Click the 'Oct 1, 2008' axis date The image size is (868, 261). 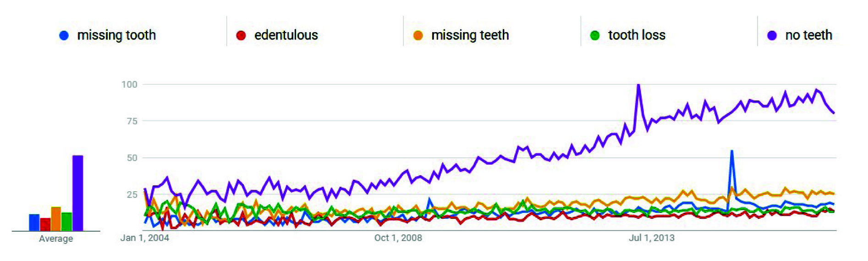click(398, 238)
